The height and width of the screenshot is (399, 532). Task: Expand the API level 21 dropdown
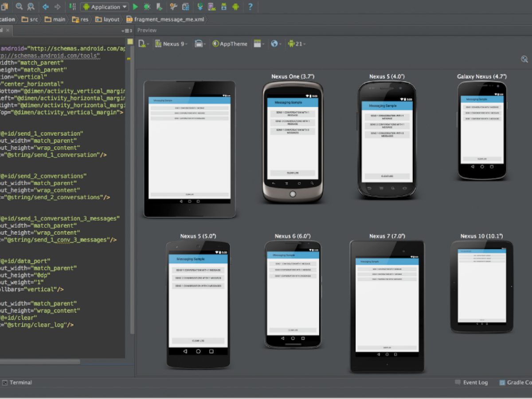(x=296, y=44)
